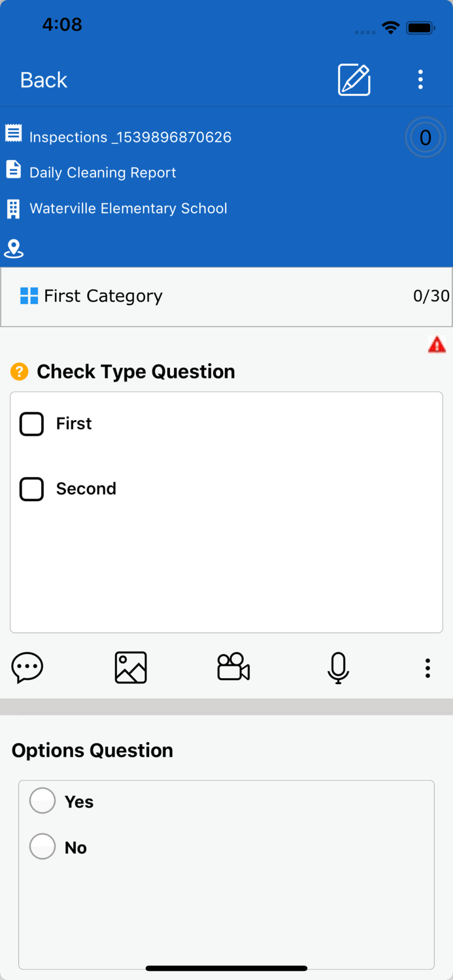Open the header overflow menu with three dots
The height and width of the screenshot is (980, 453).
[x=420, y=80]
